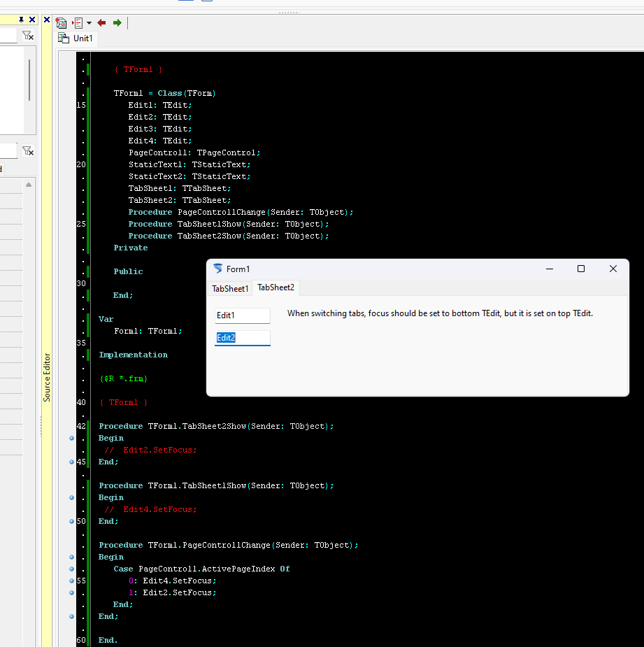
Task: Clear the lower filter in left panel
Action: [x=28, y=151]
